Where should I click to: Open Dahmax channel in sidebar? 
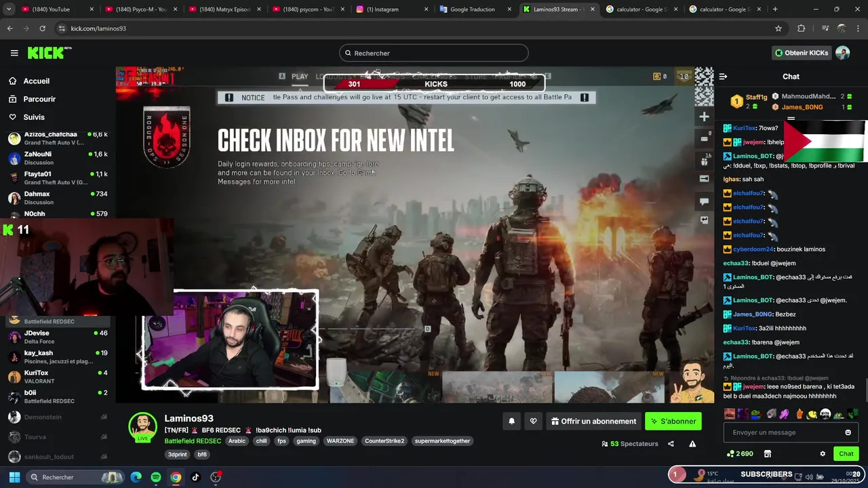point(58,198)
